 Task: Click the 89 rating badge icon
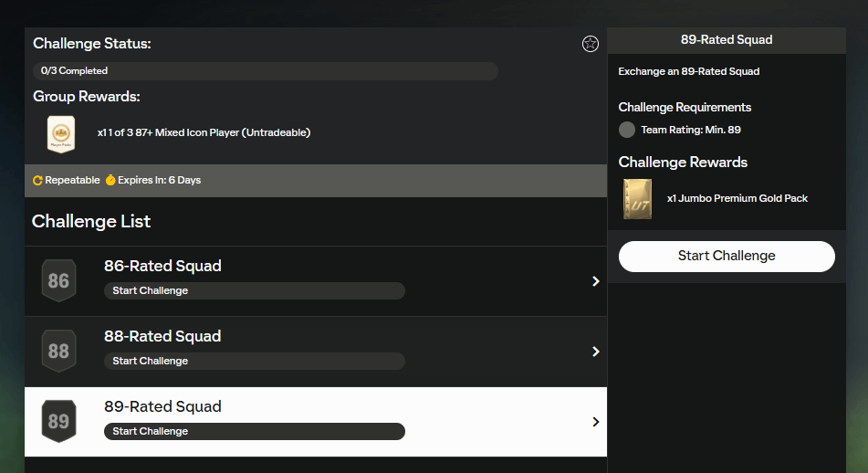[58, 421]
